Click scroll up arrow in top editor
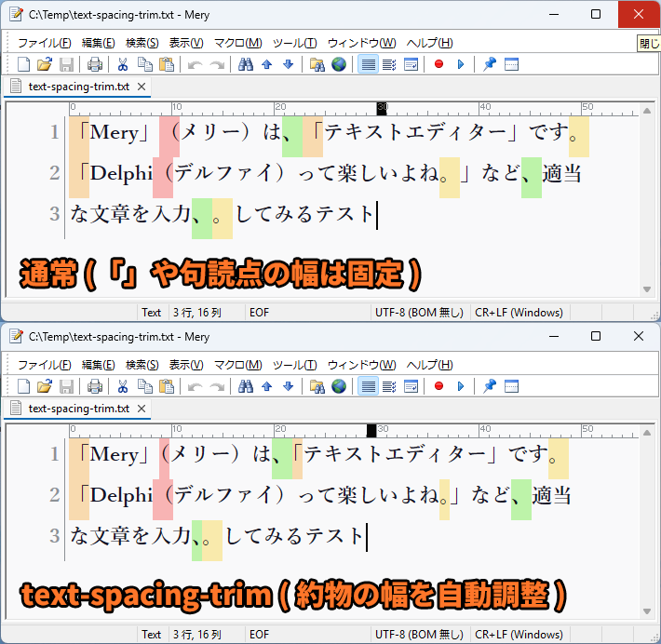The width and height of the screenshot is (661, 644). 647,111
